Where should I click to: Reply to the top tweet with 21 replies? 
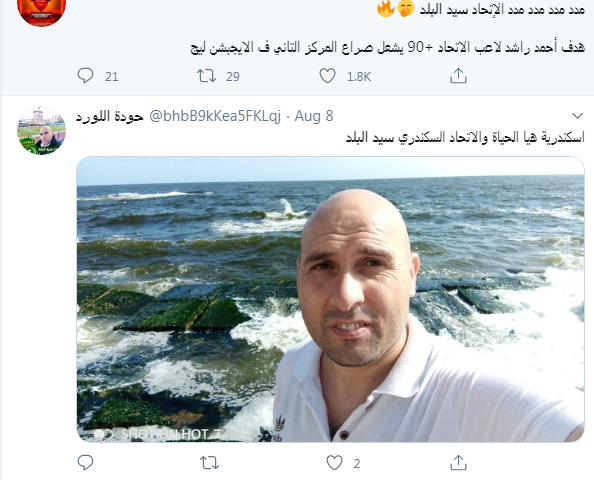click(85, 76)
